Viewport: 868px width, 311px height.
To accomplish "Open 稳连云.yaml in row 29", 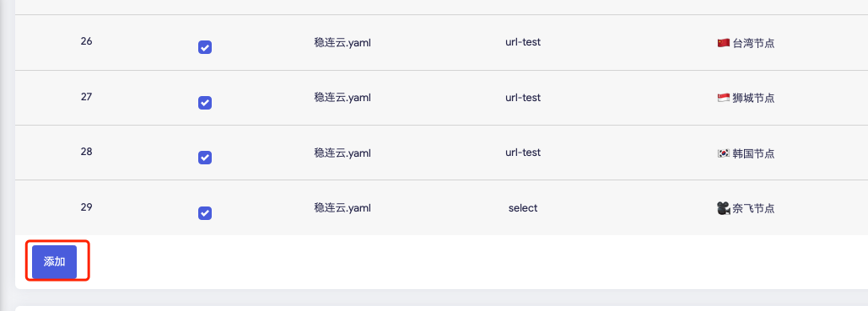I will [x=342, y=208].
